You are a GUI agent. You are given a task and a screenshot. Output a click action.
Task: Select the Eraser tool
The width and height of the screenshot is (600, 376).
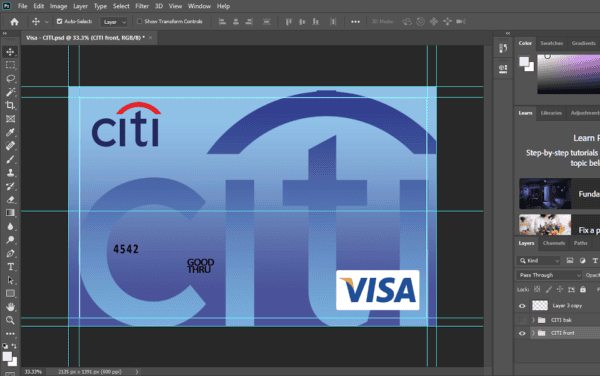click(10, 199)
